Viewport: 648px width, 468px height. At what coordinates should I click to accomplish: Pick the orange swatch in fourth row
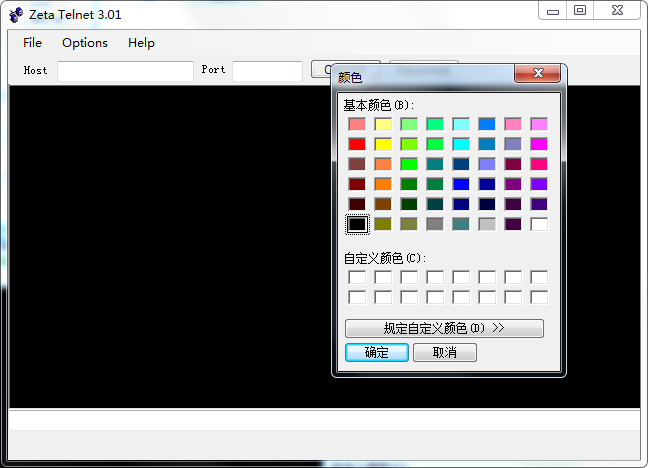click(383, 184)
